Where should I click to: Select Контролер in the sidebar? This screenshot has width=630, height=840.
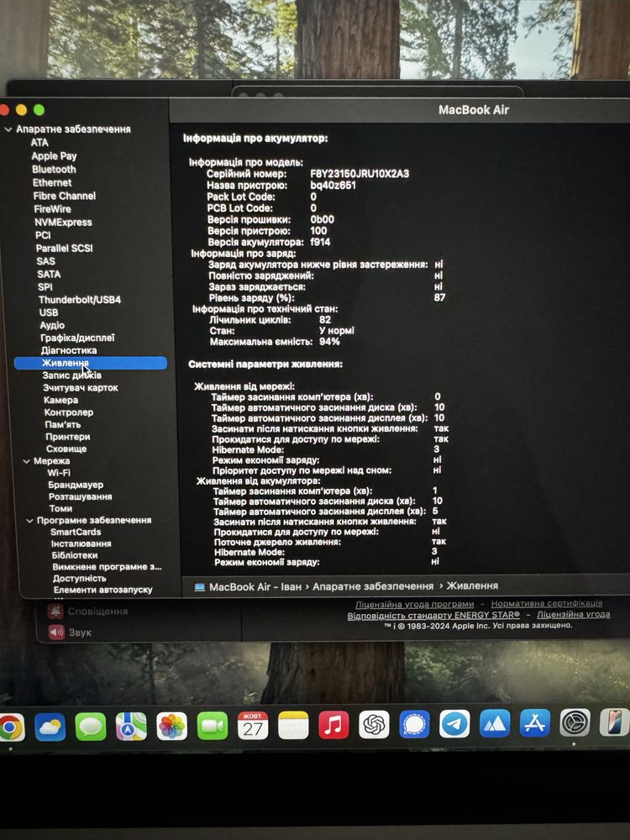pos(69,412)
